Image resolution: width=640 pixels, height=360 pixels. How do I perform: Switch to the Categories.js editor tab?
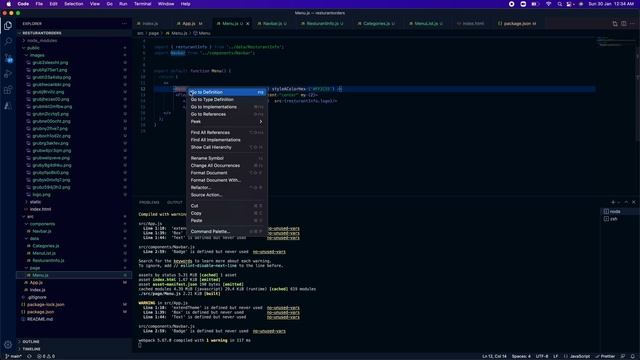tap(376, 24)
